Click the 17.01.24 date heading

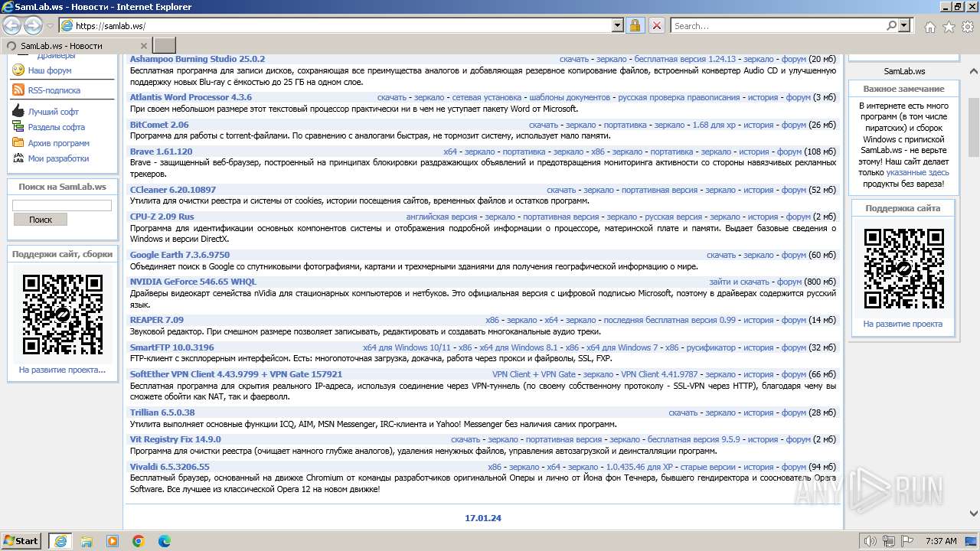(483, 518)
